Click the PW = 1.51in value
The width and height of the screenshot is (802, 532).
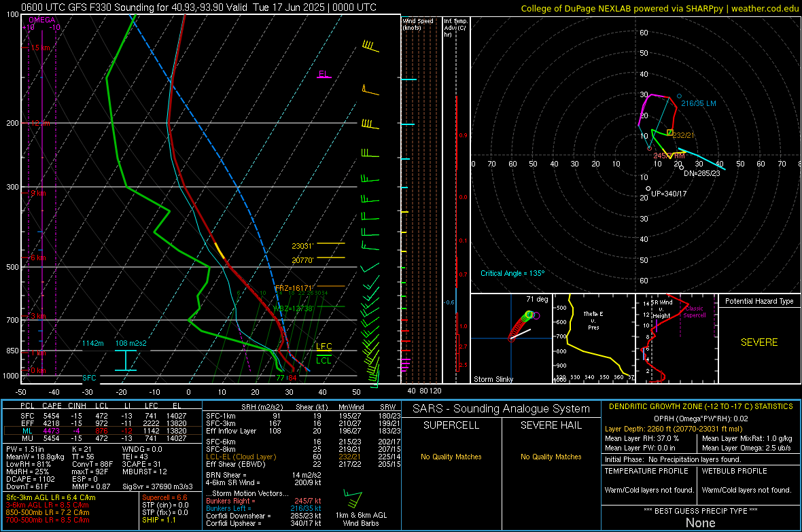tap(24, 449)
